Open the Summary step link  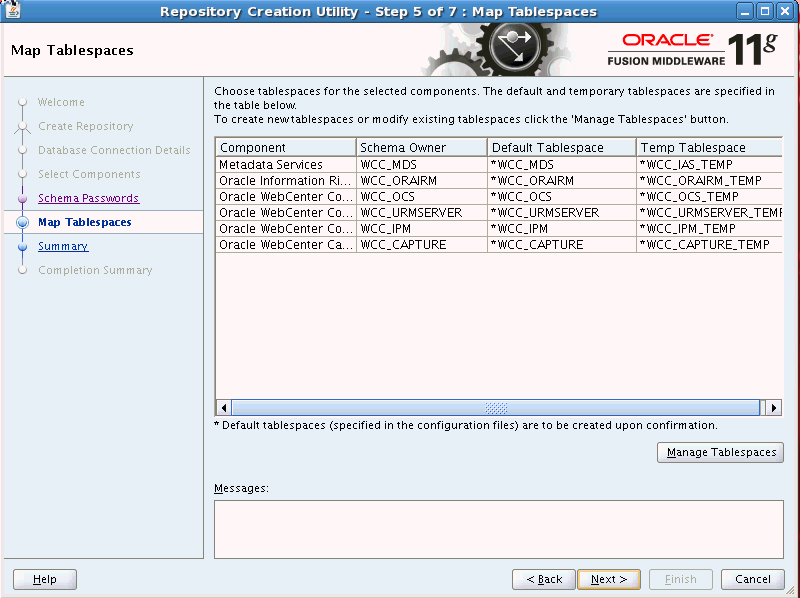(x=63, y=246)
